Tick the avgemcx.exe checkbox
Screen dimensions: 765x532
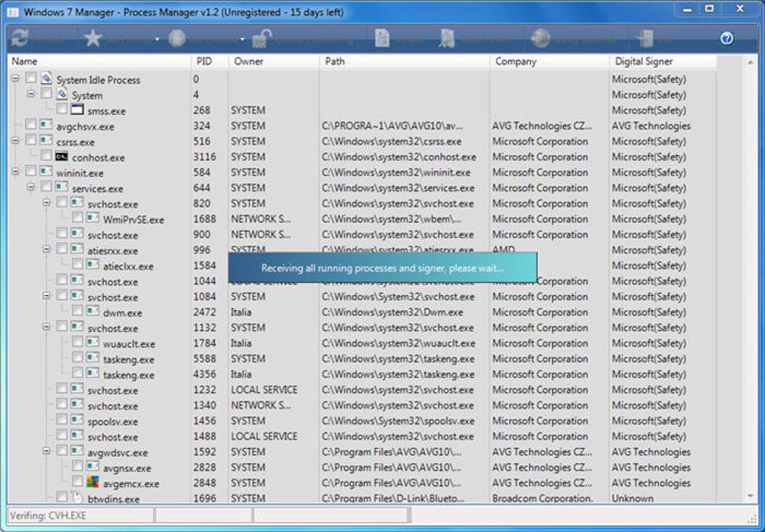[x=77, y=482]
